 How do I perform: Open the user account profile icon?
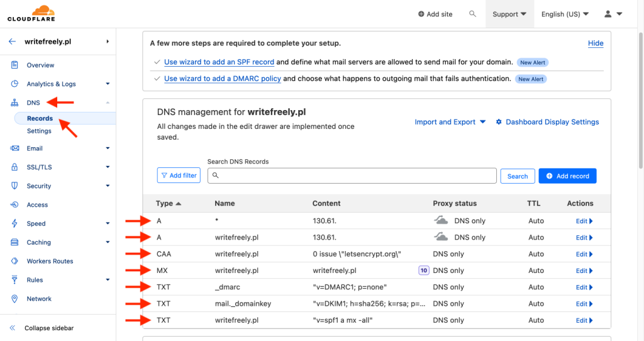[x=608, y=14]
